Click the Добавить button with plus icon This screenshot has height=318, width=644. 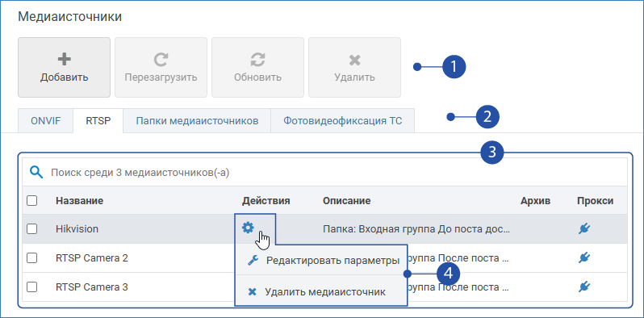click(64, 67)
